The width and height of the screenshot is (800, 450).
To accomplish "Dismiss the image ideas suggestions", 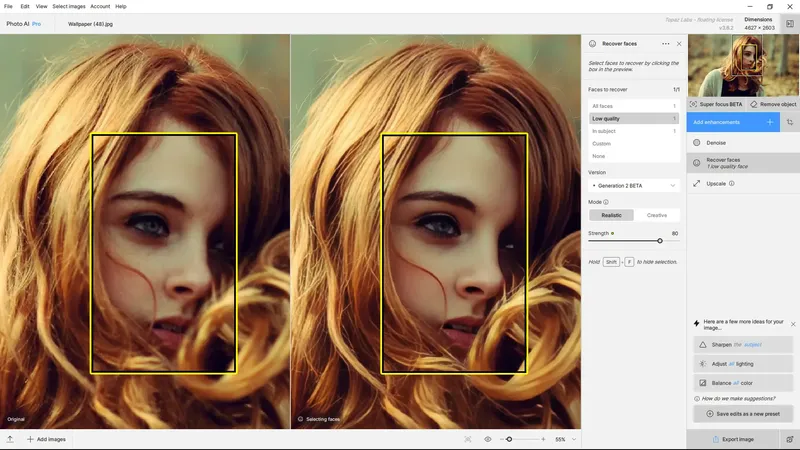I will [793, 324].
